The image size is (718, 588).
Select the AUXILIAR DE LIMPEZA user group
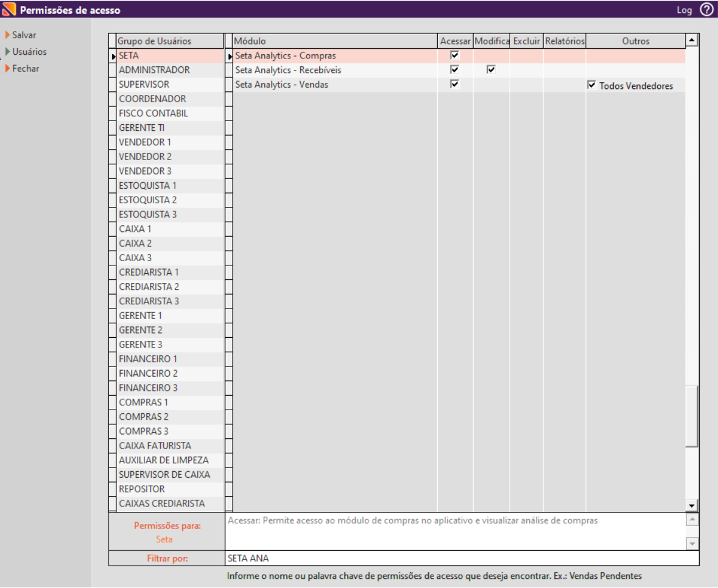click(x=170, y=460)
